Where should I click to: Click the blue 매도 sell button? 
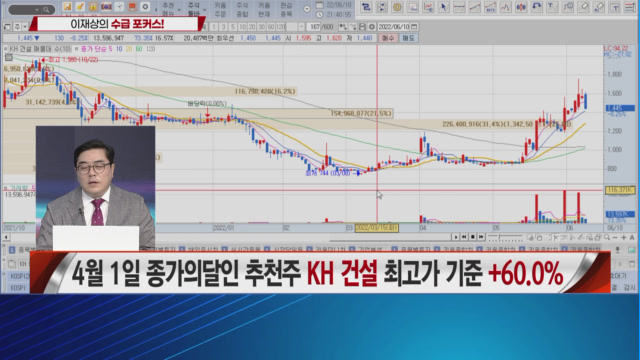(x=408, y=38)
